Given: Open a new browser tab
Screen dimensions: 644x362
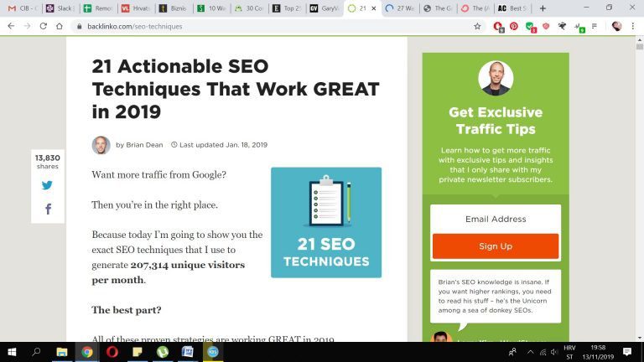Looking at the screenshot, I should tap(543, 8).
